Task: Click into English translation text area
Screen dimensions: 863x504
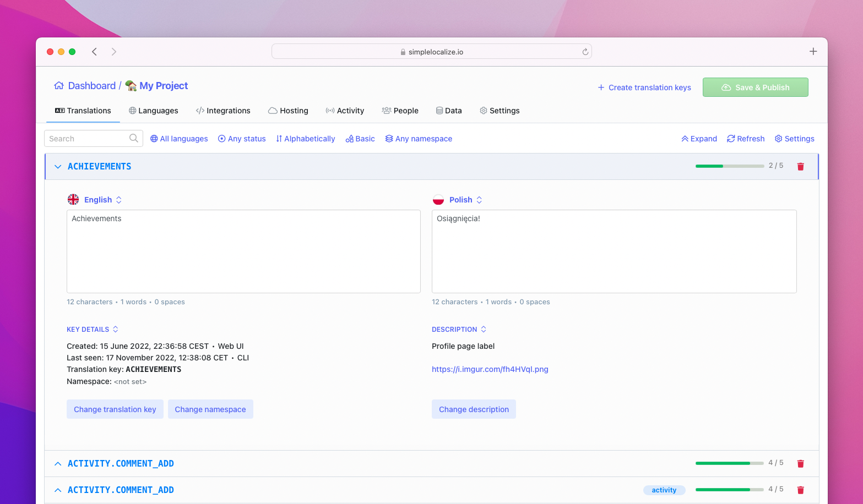Action: tap(243, 251)
